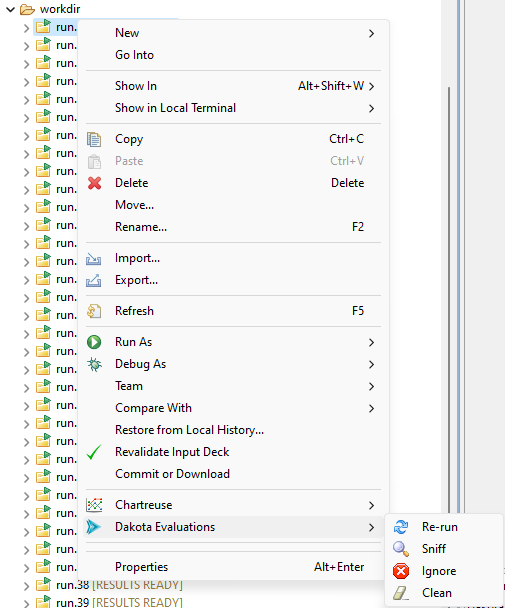Open the Run As menu entry
Viewport: 505px width, 608px height.
(x=233, y=342)
